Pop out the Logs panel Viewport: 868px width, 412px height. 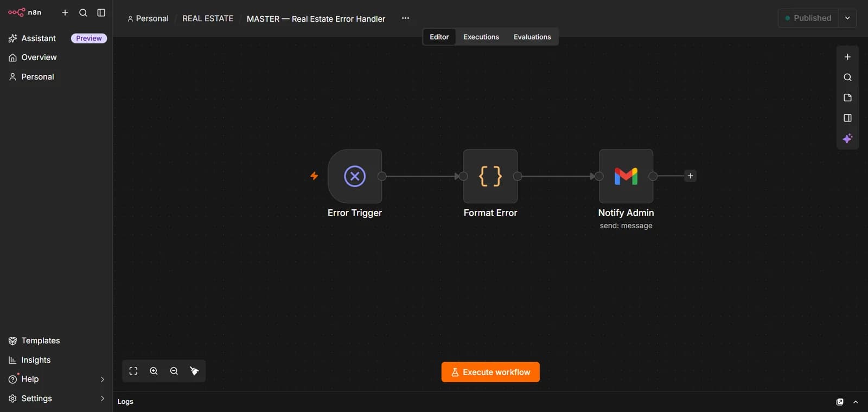(840, 402)
